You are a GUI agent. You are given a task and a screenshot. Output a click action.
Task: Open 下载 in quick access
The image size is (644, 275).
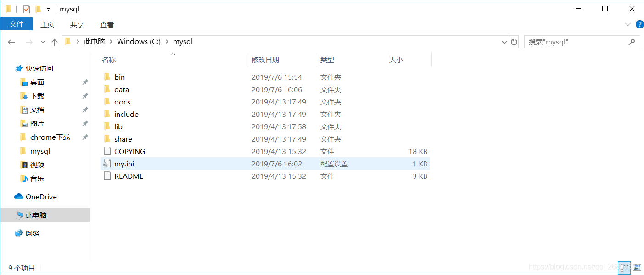[x=37, y=96]
